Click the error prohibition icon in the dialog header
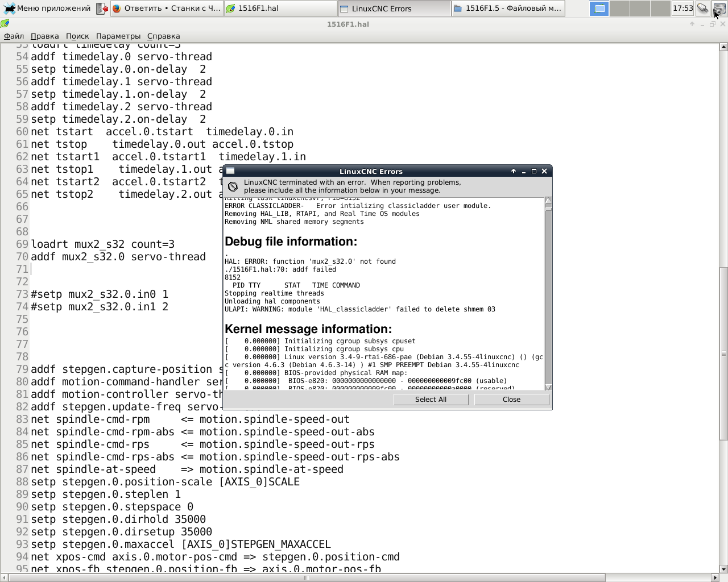Screen dimensions: 728x582 click(x=233, y=186)
